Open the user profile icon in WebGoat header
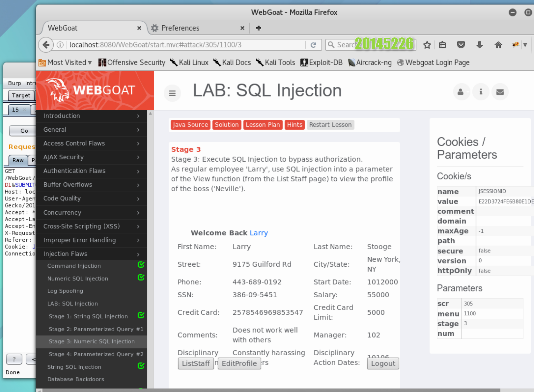 click(x=461, y=92)
